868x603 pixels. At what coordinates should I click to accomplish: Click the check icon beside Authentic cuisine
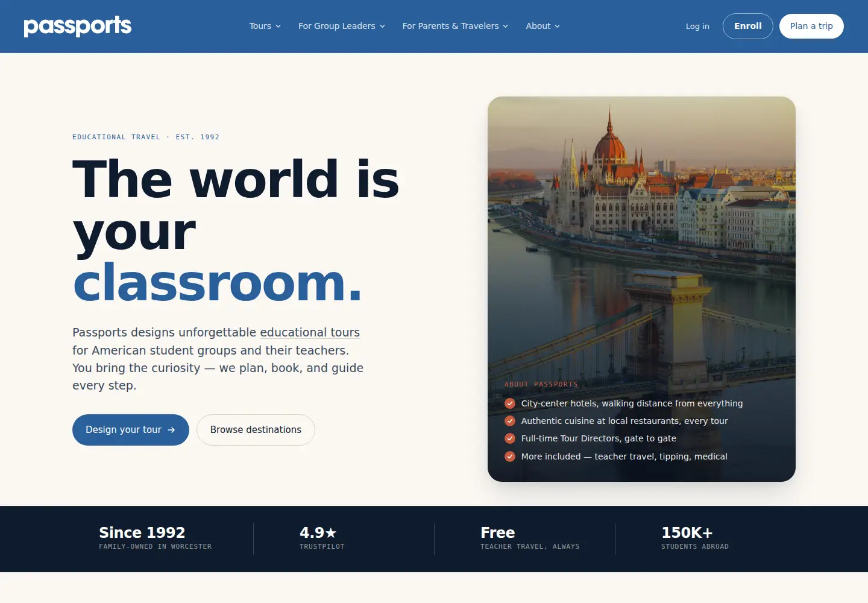click(510, 421)
